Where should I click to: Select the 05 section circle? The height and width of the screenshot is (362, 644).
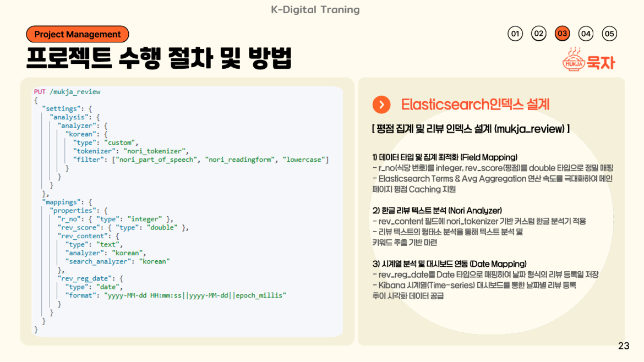point(609,34)
